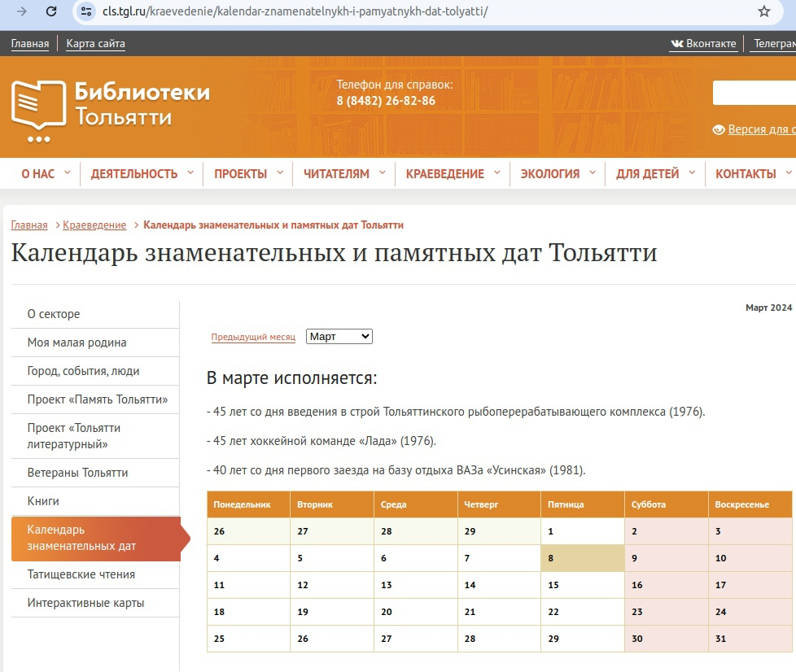Open sidebar item Татищевские чтения
796x672 pixels.
(x=95, y=574)
